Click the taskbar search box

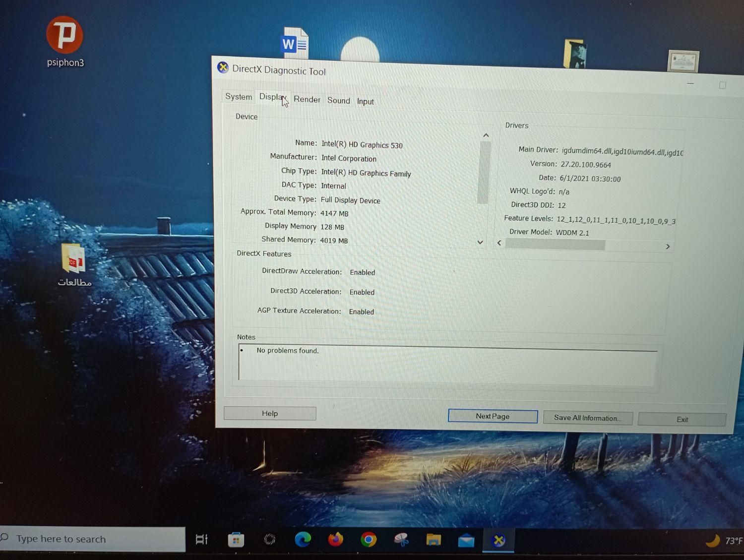[x=93, y=539]
